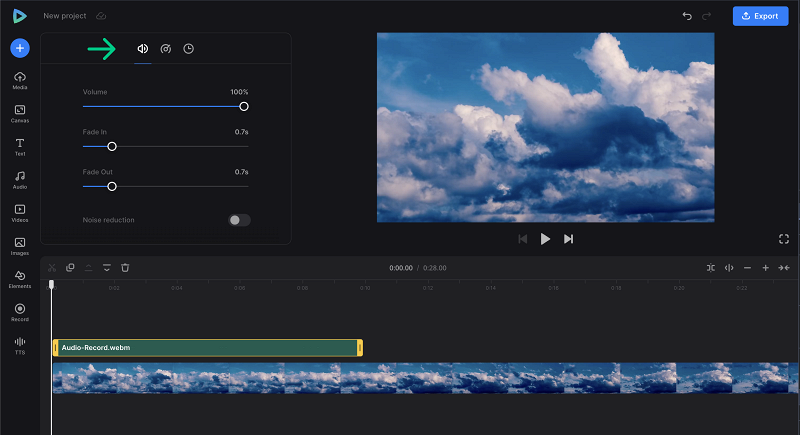The width and height of the screenshot is (800, 435).
Task: Click the 100% volume value
Action: coord(239,92)
